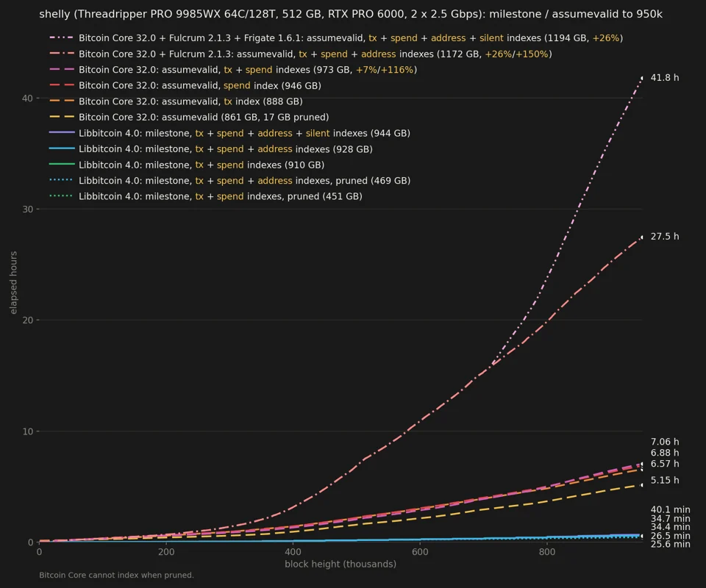
Task: Select the 25.6 min value label
Action: pos(671,545)
